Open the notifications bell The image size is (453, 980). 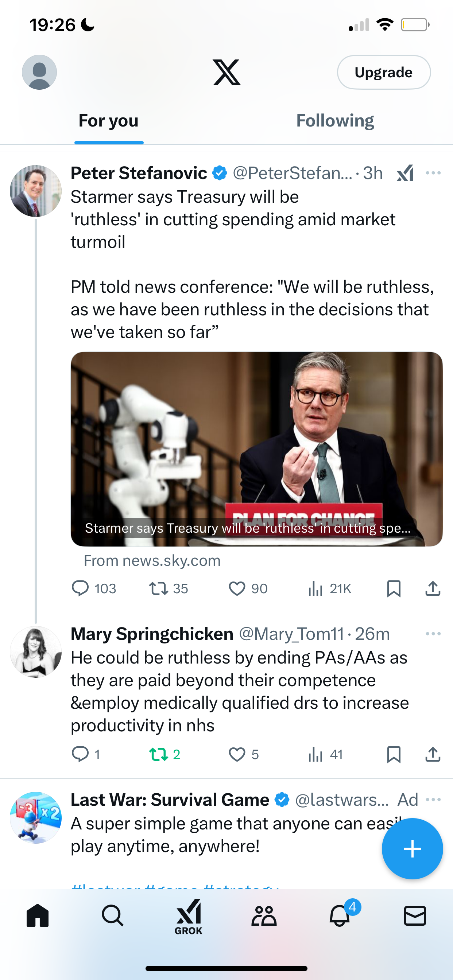340,916
